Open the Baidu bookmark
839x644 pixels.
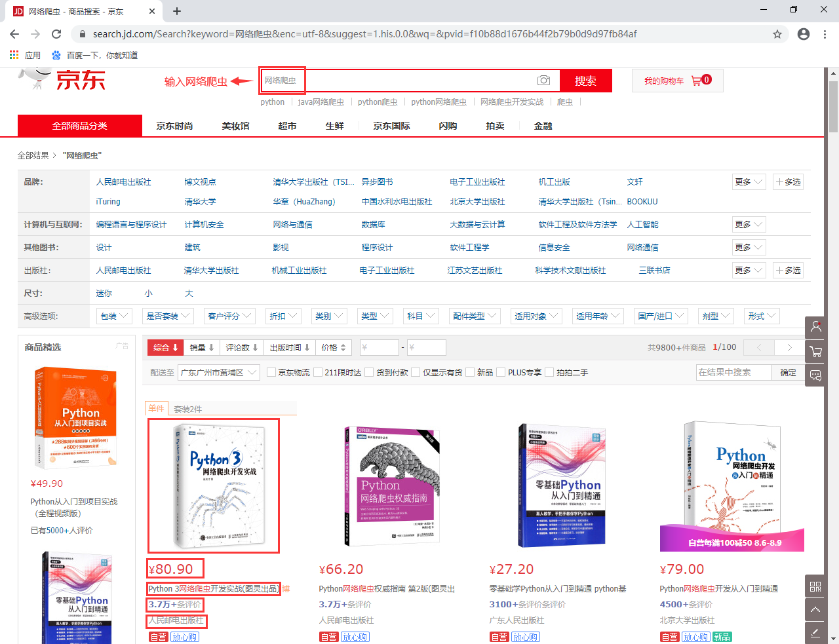pos(95,55)
